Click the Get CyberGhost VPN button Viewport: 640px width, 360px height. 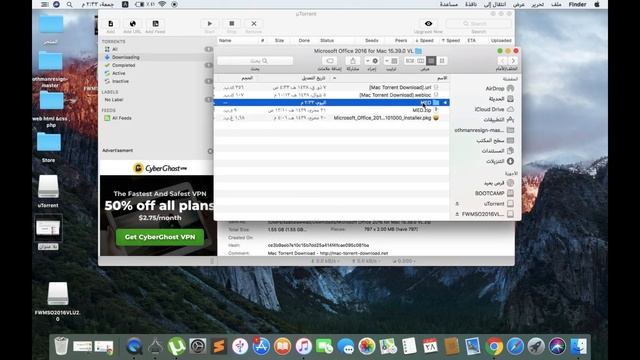160,237
